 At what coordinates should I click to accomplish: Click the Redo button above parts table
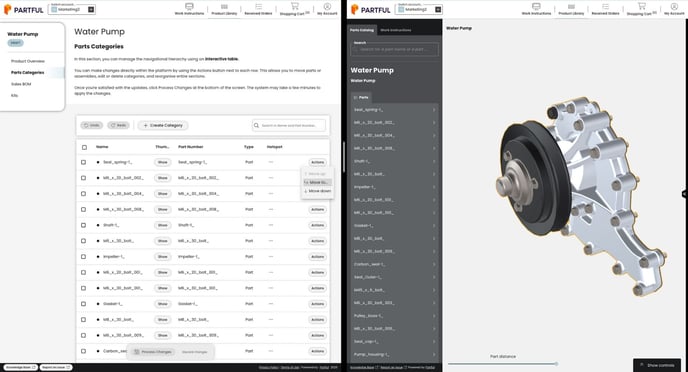(118, 125)
